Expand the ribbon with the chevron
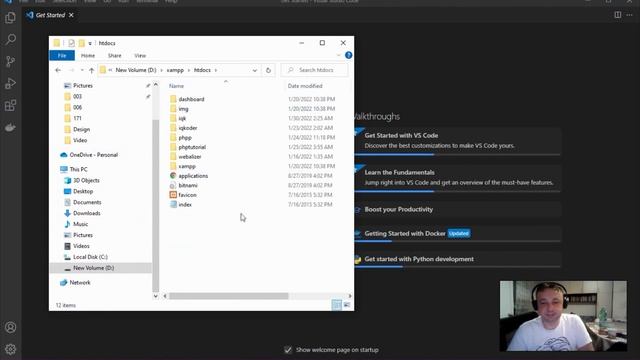 (338, 55)
